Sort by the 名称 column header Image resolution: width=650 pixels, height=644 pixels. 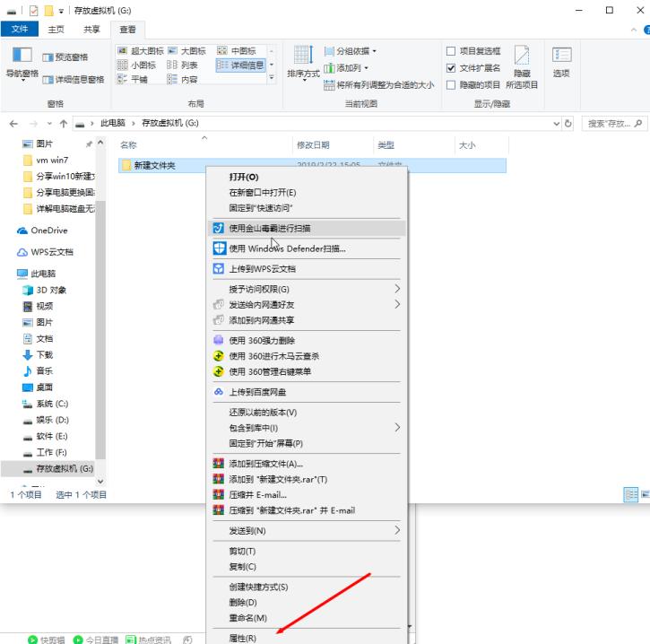tap(204, 145)
